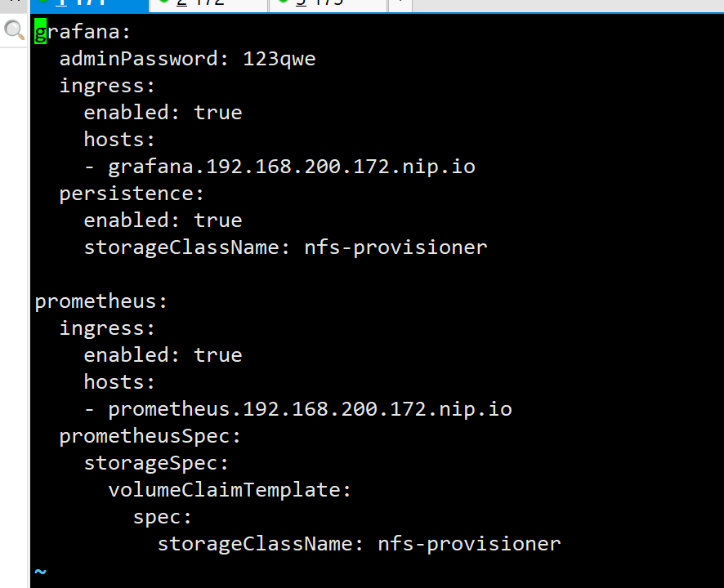Click the grafana.192.168.200.172.nip.io host entry
The width and height of the screenshot is (724, 588).
coord(292,167)
